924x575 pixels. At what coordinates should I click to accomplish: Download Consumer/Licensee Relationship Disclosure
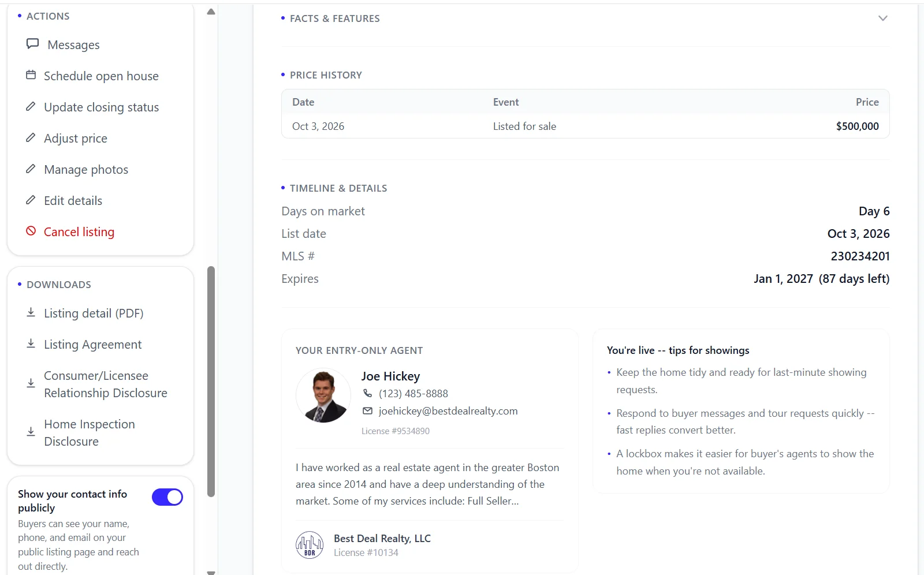(x=106, y=384)
